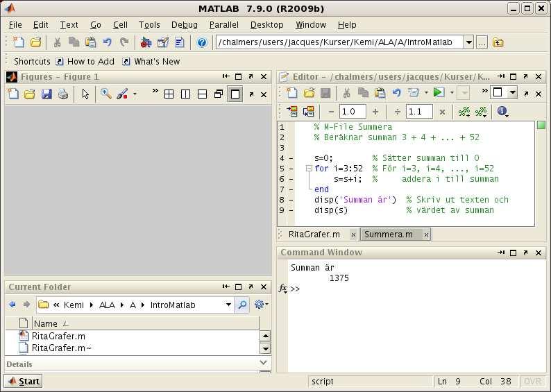Expand the Details panel chevron
The height and width of the screenshot is (392, 551).
pos(263,362)
